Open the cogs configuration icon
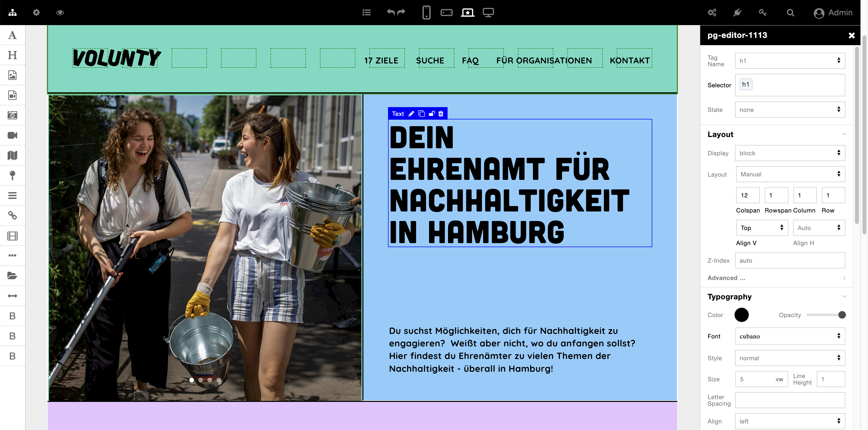Viewport: 868px width, 430px height. 712,13
